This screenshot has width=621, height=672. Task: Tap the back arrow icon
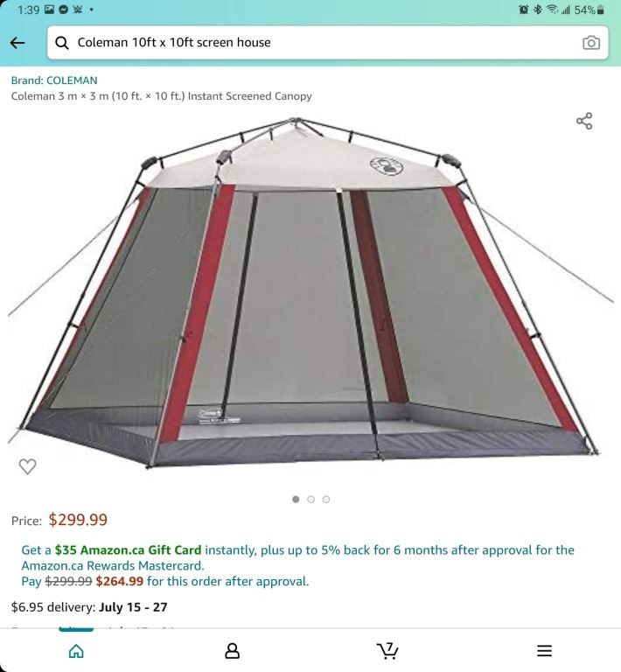17,43
